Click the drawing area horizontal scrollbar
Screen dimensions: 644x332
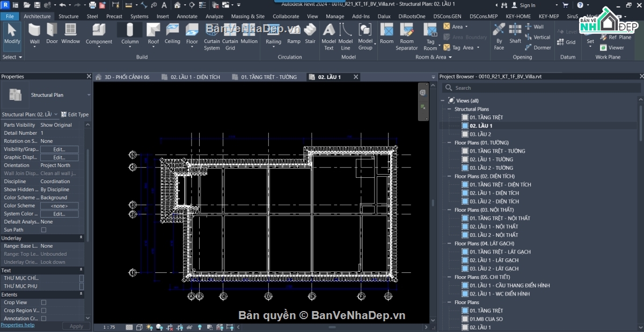pos(332,327)
